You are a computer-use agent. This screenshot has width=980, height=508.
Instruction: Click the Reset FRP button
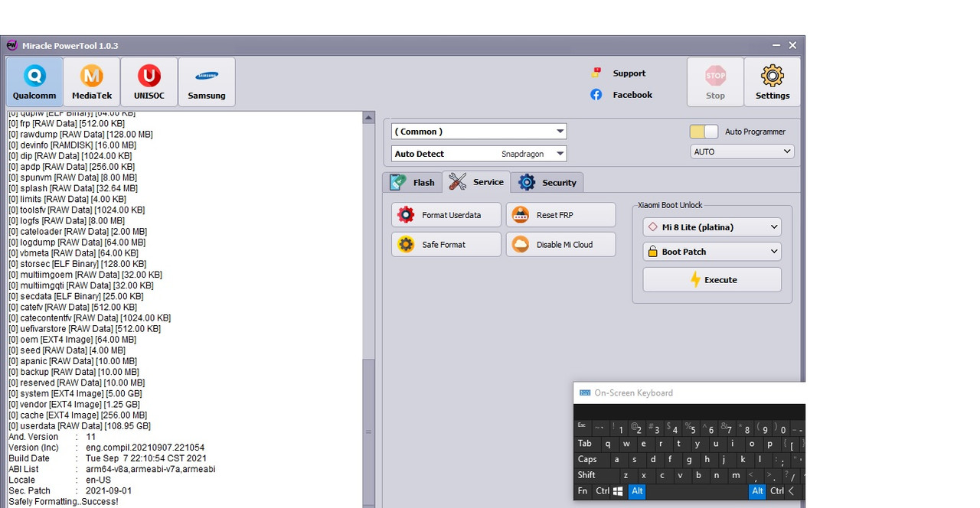pos(560,215)
